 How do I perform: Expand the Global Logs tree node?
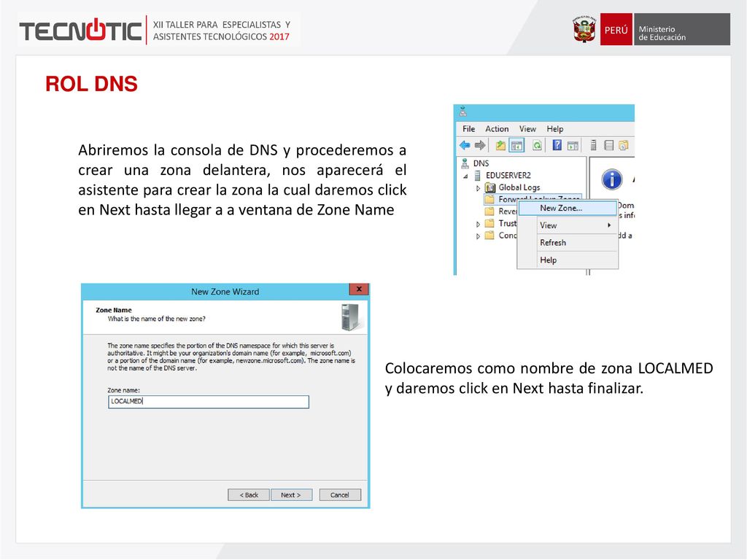(x=479, y=188)
